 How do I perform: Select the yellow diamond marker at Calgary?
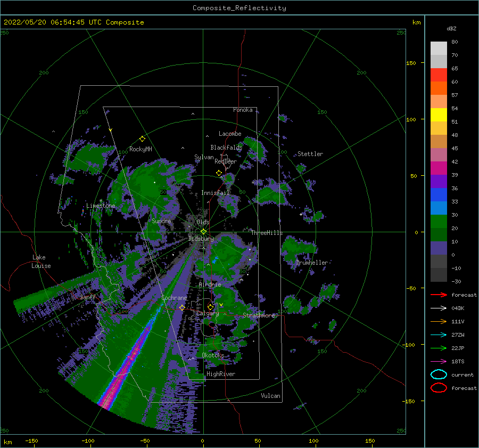pyautogui.click(x=210, y=307)
